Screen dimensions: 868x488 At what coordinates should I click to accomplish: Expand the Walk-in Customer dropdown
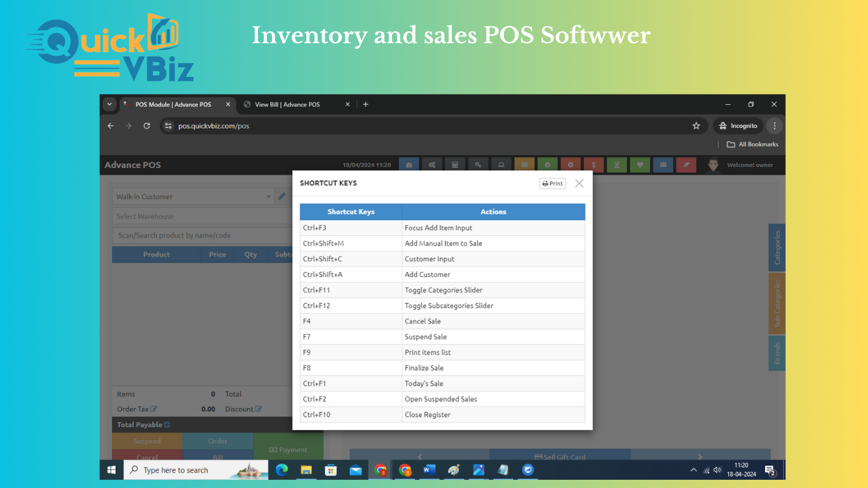269,197
